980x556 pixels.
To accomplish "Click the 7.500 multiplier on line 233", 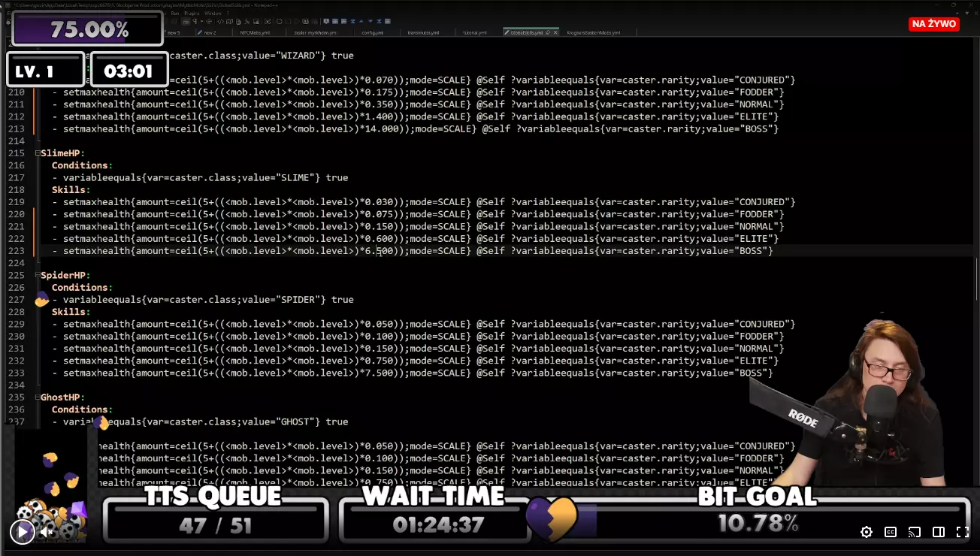I will click(380, 373).
